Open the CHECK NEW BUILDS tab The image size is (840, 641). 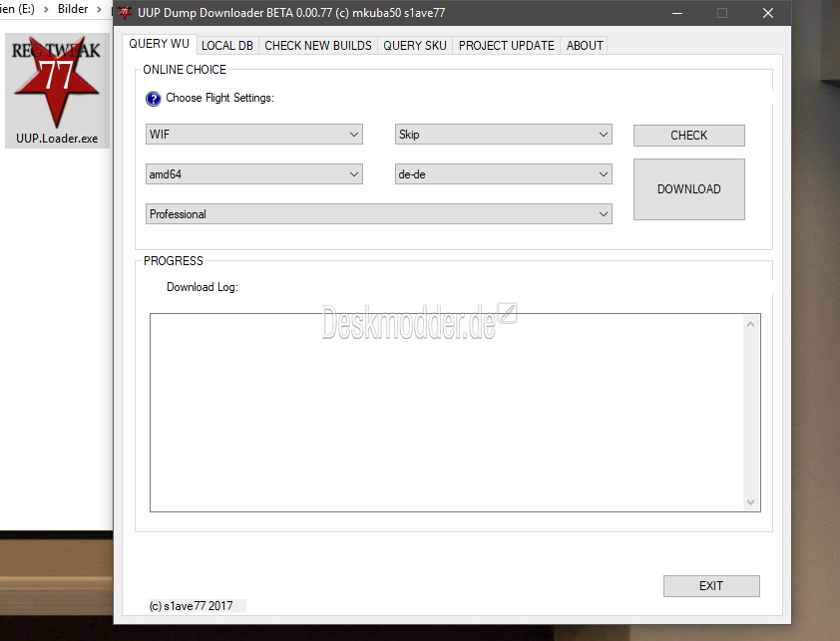click(318, 46)
